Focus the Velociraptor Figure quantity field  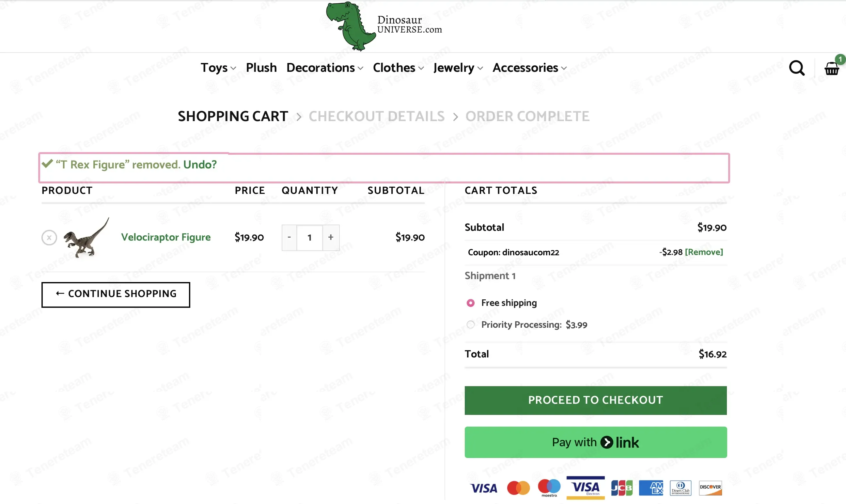coord(310,237)
